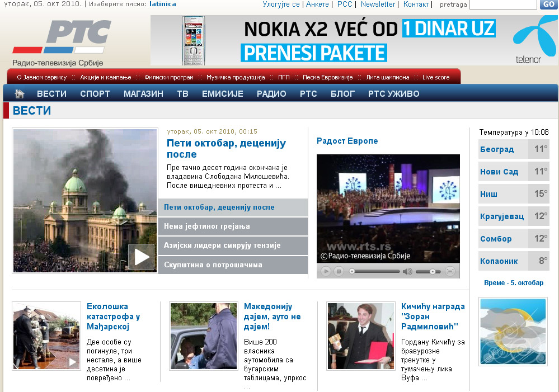
Task: Click the Улогујте се login link
Action: pos(281,4)
